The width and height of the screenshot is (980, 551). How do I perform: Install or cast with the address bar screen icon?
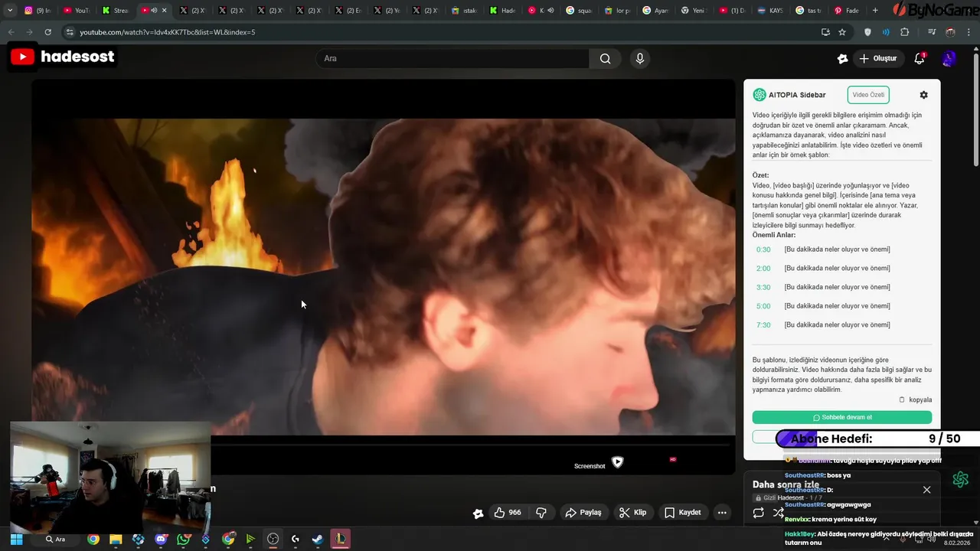[x=825, y=32]
